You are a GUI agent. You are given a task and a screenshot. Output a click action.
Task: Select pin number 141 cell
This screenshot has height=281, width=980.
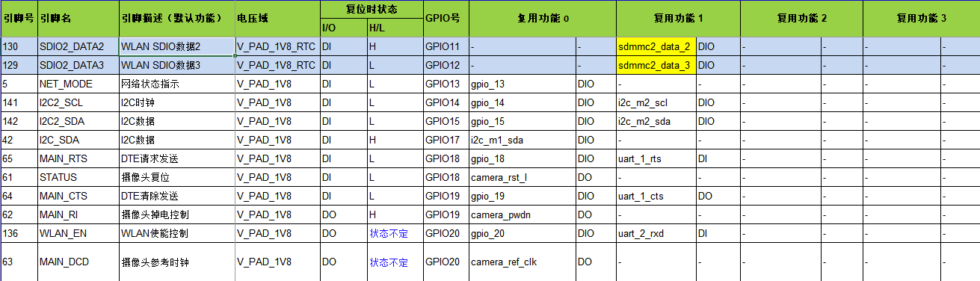click(x=19, y=102)
